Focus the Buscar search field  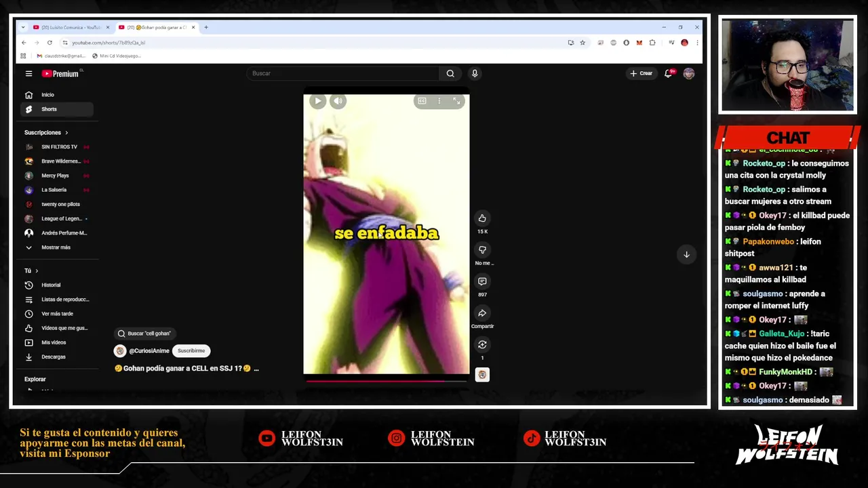[342, 73]
